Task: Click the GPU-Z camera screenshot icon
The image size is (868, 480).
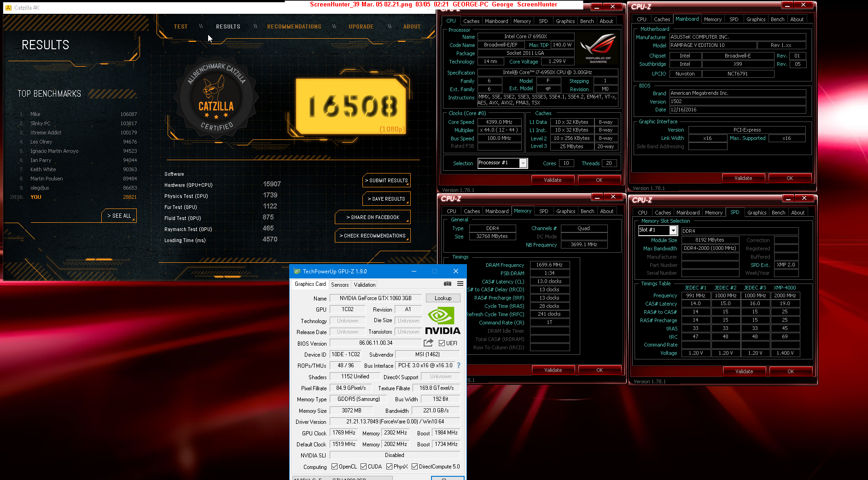Action: (447, 284)
